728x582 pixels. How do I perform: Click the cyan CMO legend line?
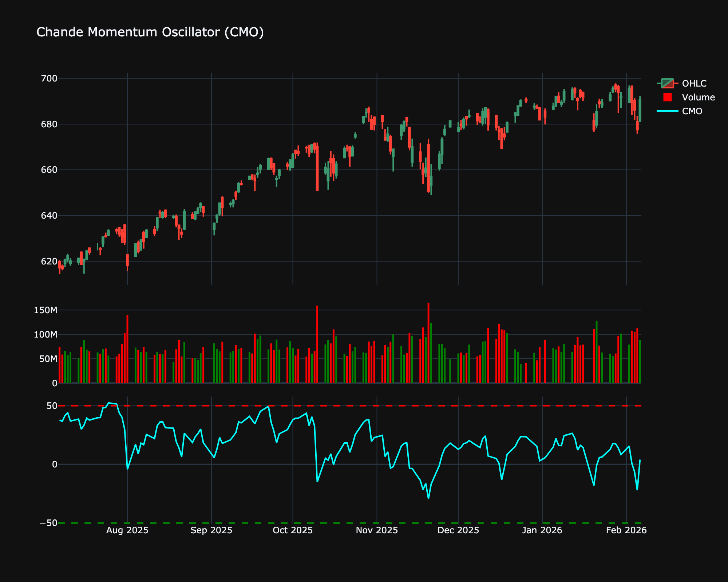pos(668,111)
